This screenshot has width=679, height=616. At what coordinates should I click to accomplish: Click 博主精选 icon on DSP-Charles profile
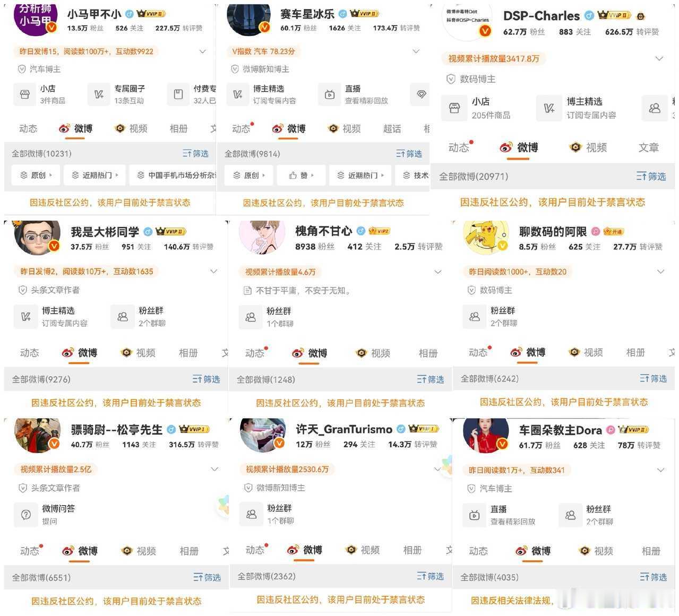coord(549,108)
